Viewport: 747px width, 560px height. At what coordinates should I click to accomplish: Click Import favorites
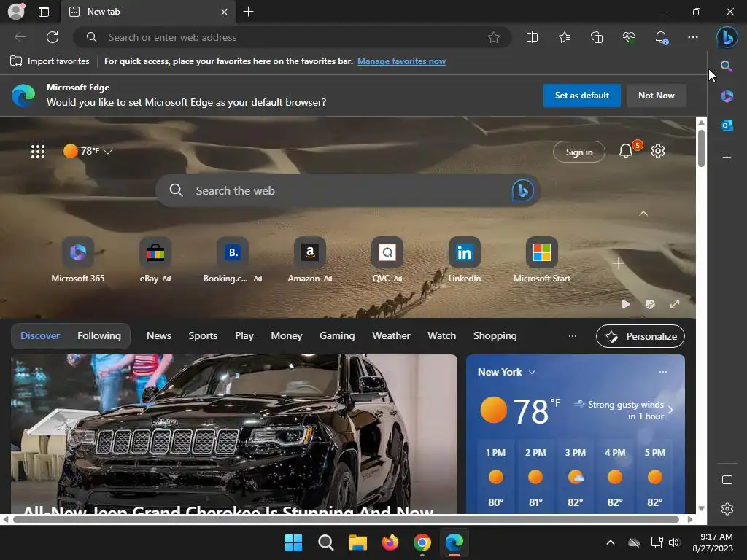[50, 61]
